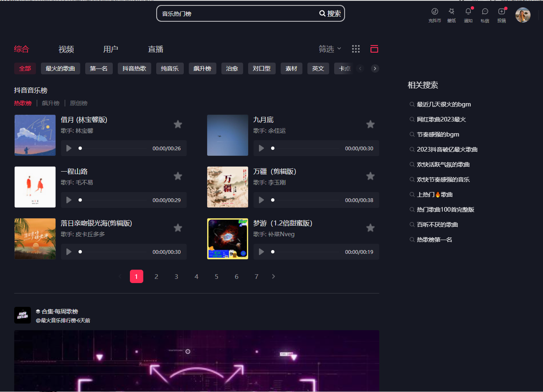Open related search 热门歌曲100首完整版
The image size is (543, 392).
[x=445, y=210]
